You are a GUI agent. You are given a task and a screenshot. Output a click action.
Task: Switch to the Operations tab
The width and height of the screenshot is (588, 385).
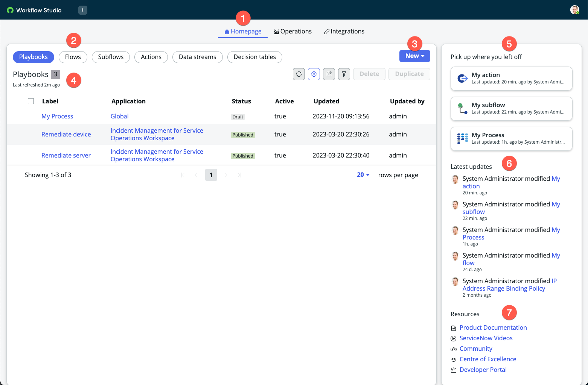coord(293,32)
